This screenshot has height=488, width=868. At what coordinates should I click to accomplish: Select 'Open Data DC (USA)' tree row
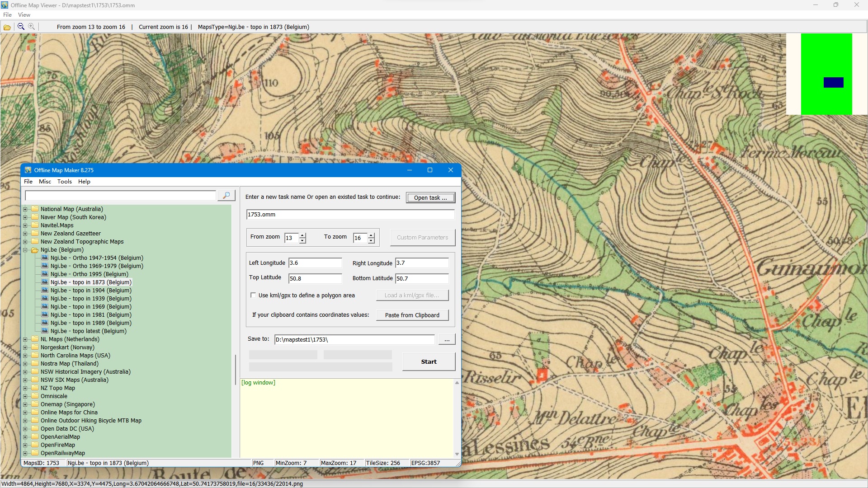point(67,429)
